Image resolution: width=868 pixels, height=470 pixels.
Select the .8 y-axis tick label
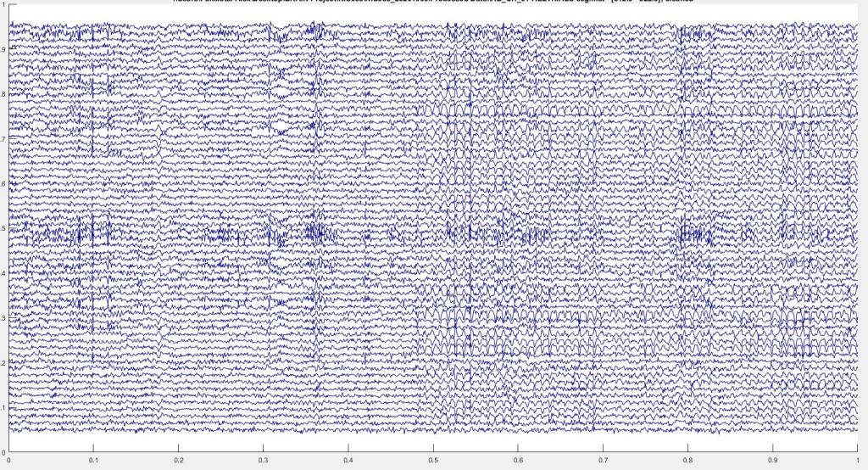[x=3, y=93]
